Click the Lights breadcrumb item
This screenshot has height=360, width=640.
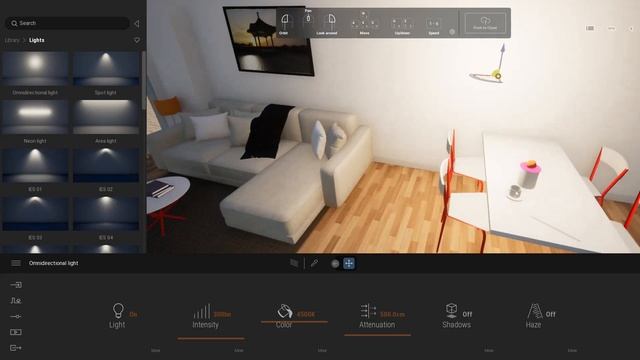coord(37,40)
